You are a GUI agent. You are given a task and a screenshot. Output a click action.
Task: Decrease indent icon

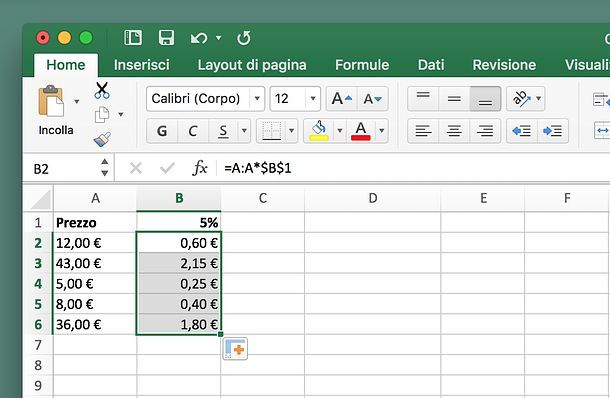pyautogui.click(x=522, y=131)
